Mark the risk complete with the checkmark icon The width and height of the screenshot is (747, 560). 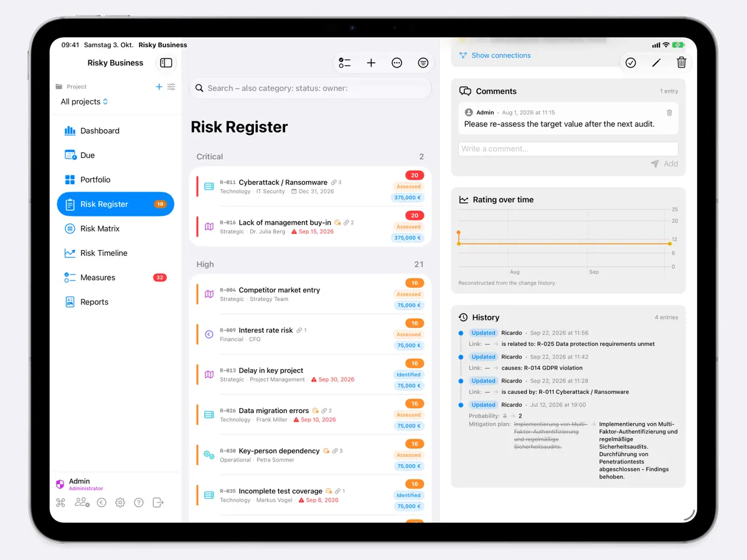631,63
